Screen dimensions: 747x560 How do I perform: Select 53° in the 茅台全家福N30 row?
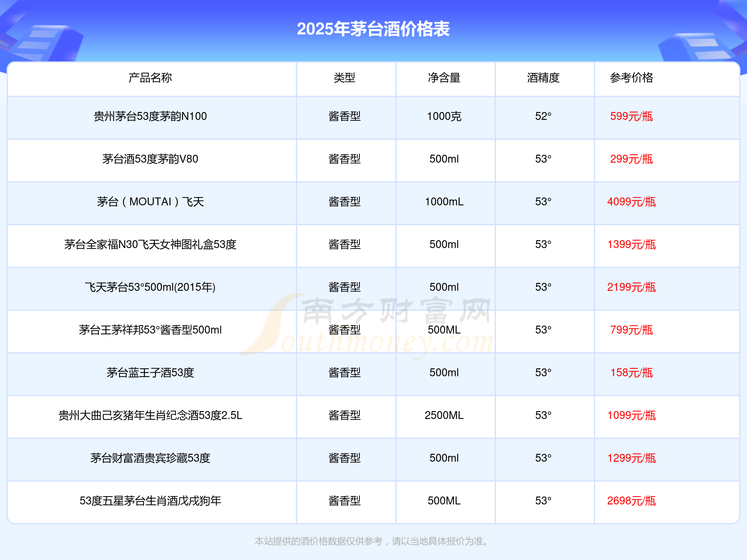click(543, 244)
